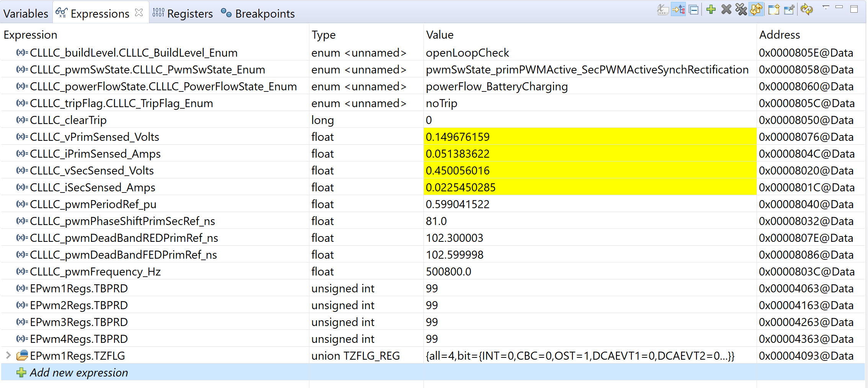The height and width of the screenshot is (388, 868).
Task: Toggle the Show Logical Structure icon
Action: point(678,10)
